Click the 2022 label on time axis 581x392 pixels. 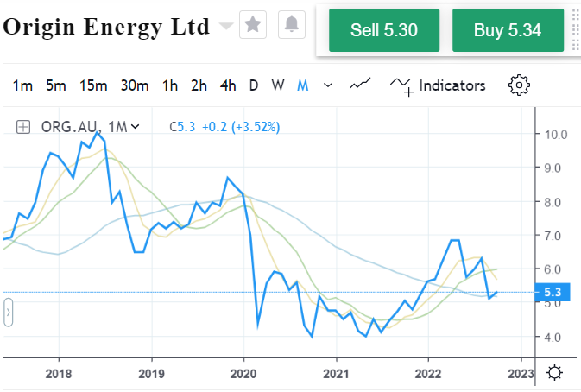click(x=428, y=374)
